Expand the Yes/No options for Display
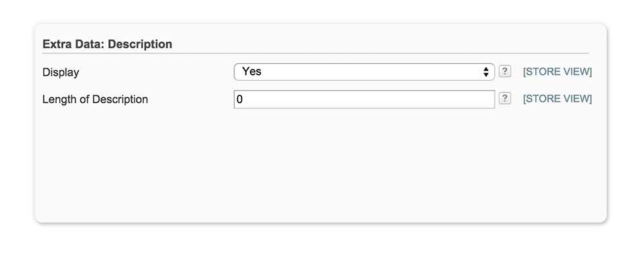Screen dimensions: 644x258 coord(364,72)
